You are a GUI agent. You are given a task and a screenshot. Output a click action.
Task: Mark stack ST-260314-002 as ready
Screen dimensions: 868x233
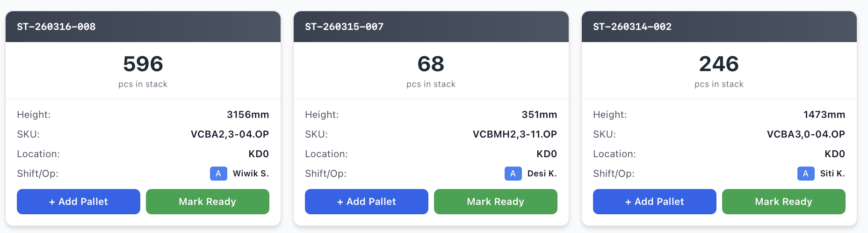coord(783,202)
